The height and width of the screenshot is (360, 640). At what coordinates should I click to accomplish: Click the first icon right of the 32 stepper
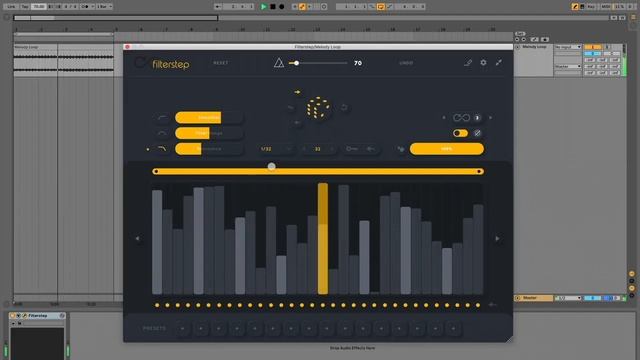(352, 149)
